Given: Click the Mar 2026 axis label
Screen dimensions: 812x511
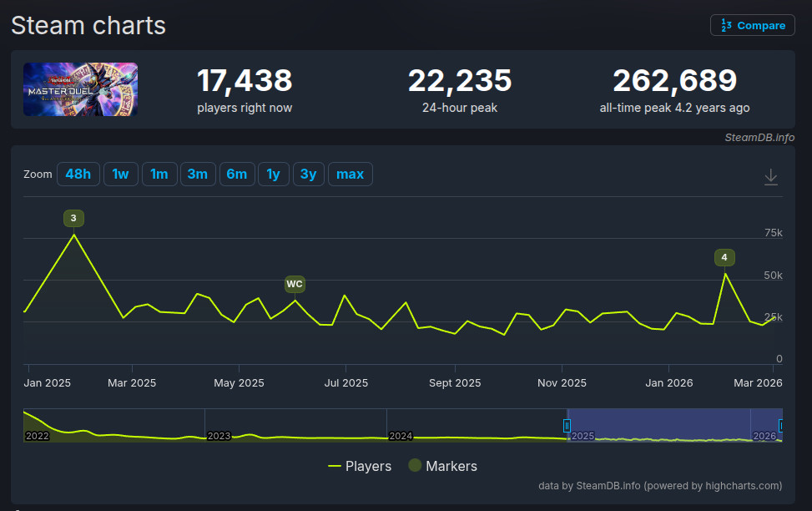Looking at the screenshot, I should (x=758, y=383).
